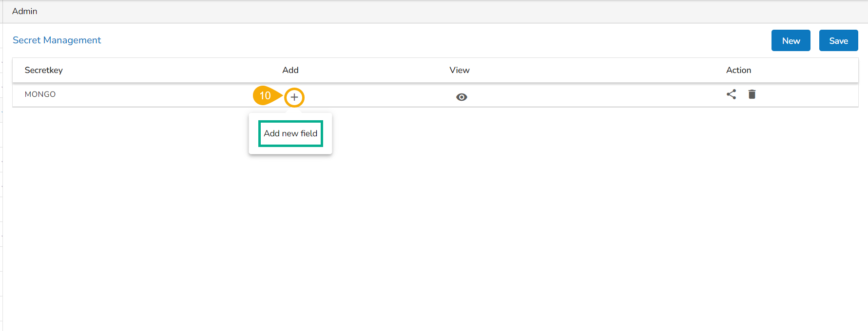Image resolution: width=868 pixels, height=331 pixels.
Task: Toggle the eye icon to view MONGO
Action: click(462, 97)
